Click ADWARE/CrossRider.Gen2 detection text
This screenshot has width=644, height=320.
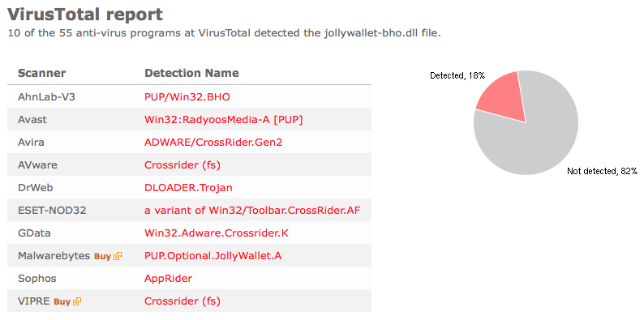[x=213, y=143]
